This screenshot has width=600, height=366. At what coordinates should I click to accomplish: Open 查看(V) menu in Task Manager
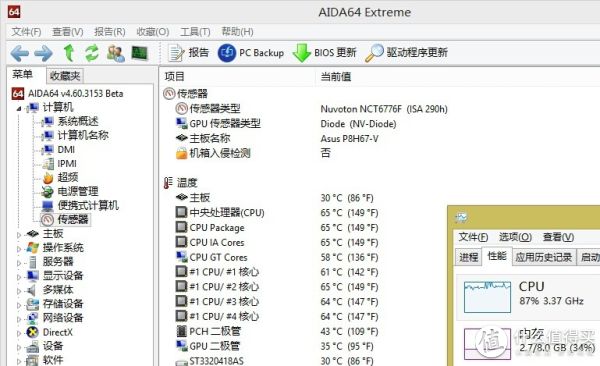pos(558,237)
